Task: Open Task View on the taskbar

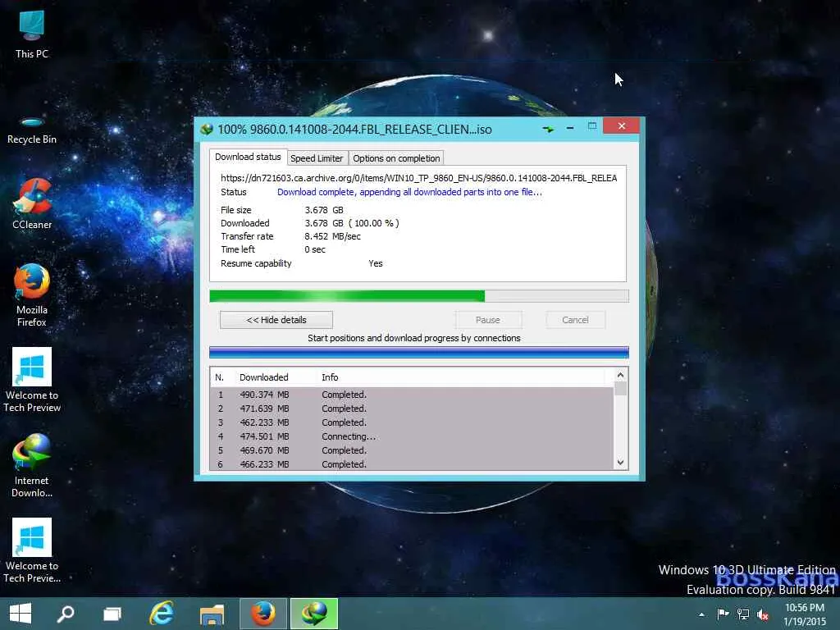Action: point(112,614)
